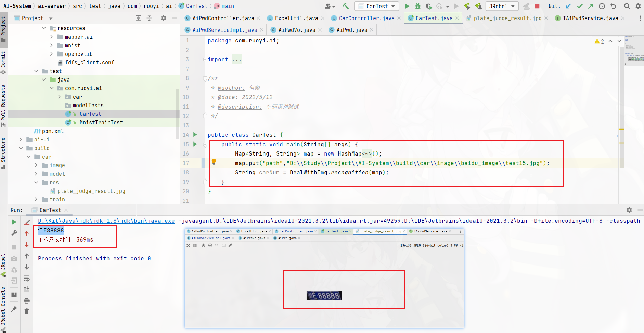The image size is (644, 333).
Task: Select MnistTrainTest in project tree
Action: pos(101,122)
